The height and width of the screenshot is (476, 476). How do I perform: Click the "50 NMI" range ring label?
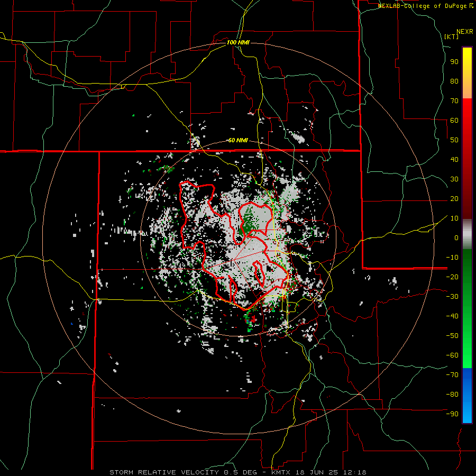pos(238,140)
